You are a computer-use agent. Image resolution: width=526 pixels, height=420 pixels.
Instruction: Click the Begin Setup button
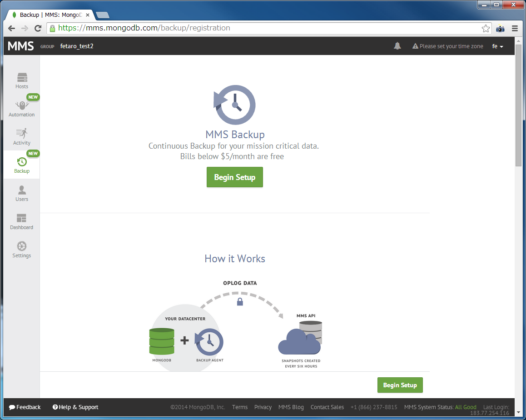click(x=234, y=177)
